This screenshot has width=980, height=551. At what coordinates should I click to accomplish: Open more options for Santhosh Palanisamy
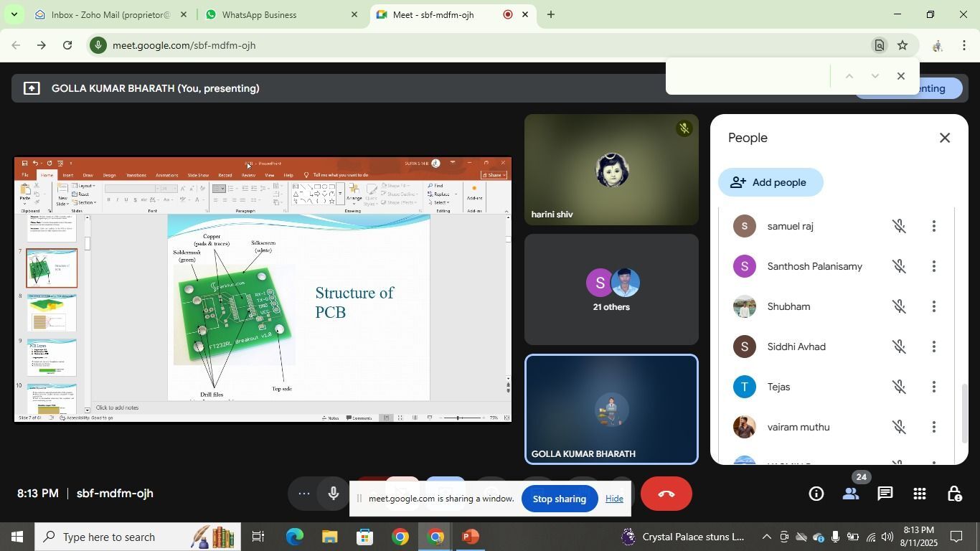933,267
